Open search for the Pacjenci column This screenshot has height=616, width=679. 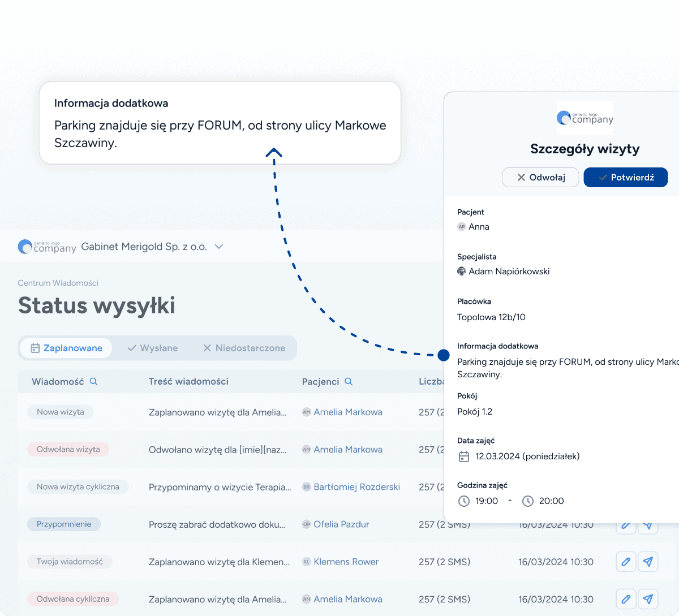pyautogui.click(x=349, y=381)
